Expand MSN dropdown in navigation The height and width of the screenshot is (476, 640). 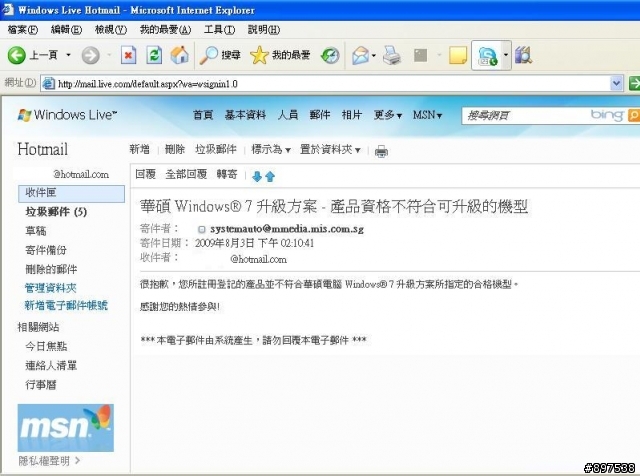[427, 115]
